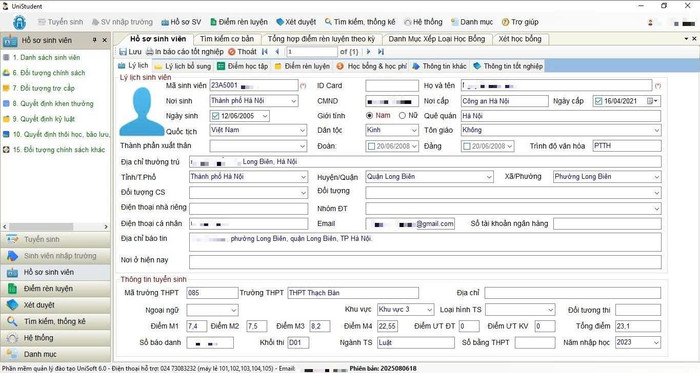Click the student avatar photo placeholder

142,112
